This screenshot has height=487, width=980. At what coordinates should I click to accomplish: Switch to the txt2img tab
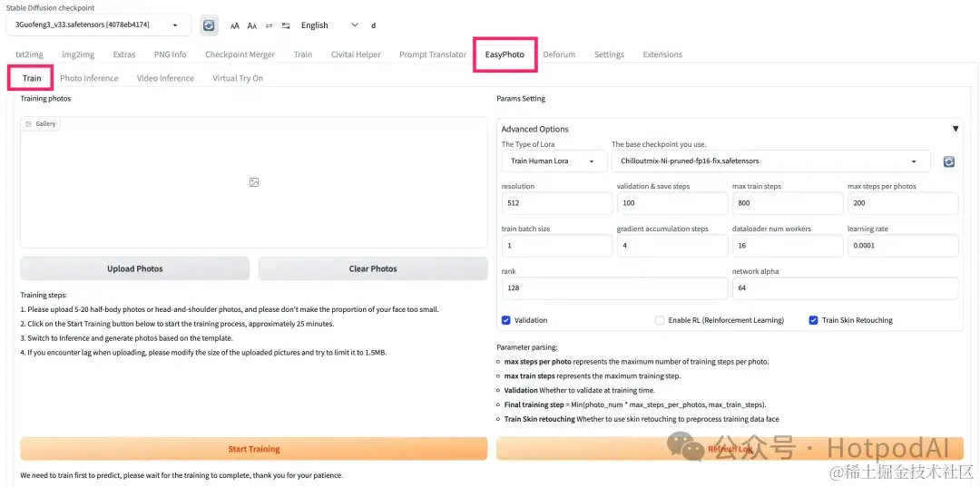29,54
